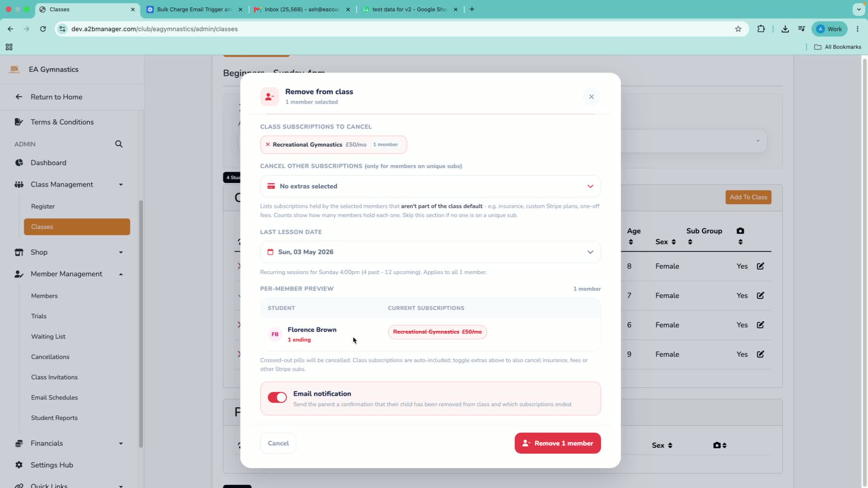Click the Remove 1 member button

tap(557, 443)
